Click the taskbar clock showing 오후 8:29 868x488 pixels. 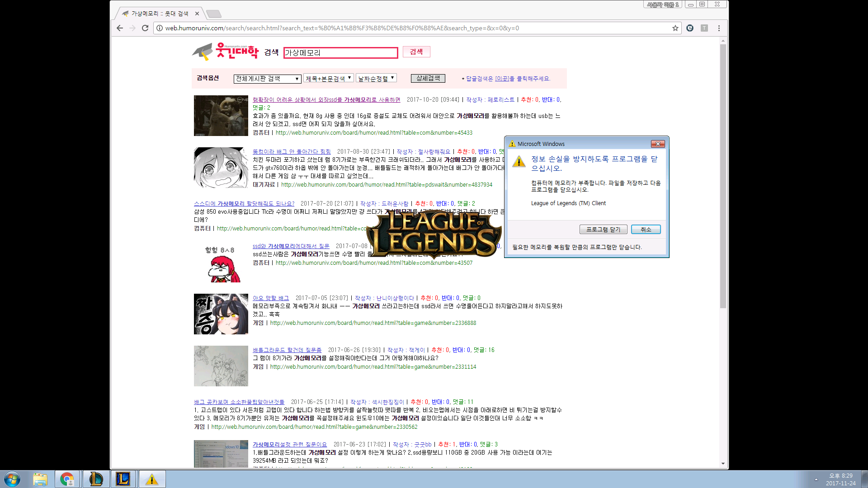tap(840, 479)
